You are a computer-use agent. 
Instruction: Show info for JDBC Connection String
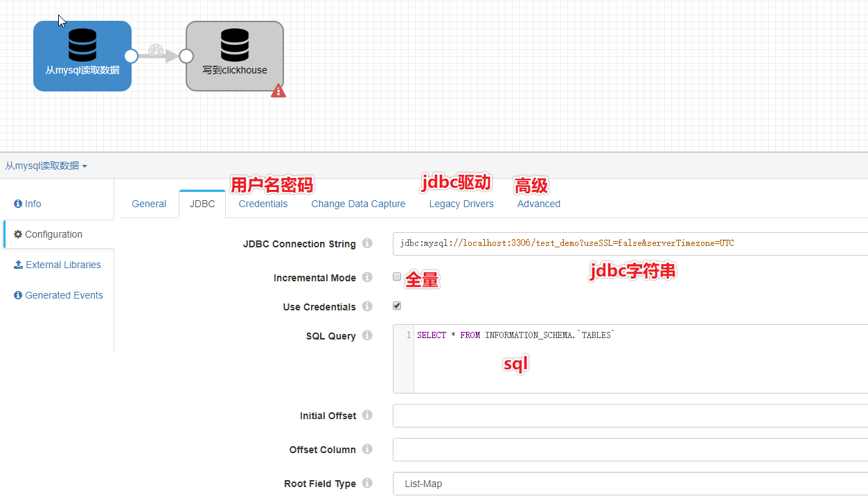click(367, 243)
